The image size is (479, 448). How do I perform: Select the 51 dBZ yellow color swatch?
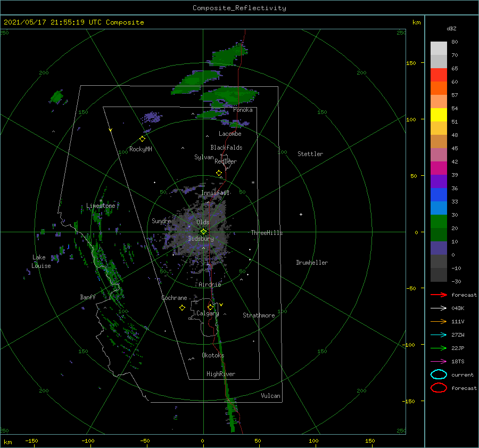pos(439,115)
